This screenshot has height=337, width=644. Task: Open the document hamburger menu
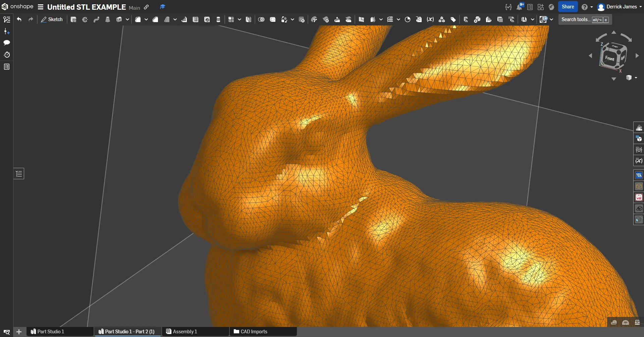click(x=41, y=7)
